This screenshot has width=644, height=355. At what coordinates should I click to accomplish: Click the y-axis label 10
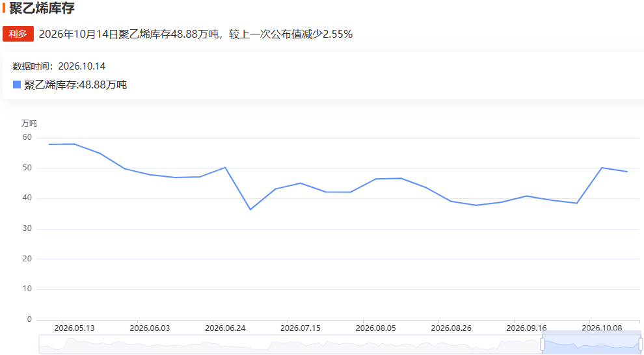pyautogui.click(x=27, y=289)
